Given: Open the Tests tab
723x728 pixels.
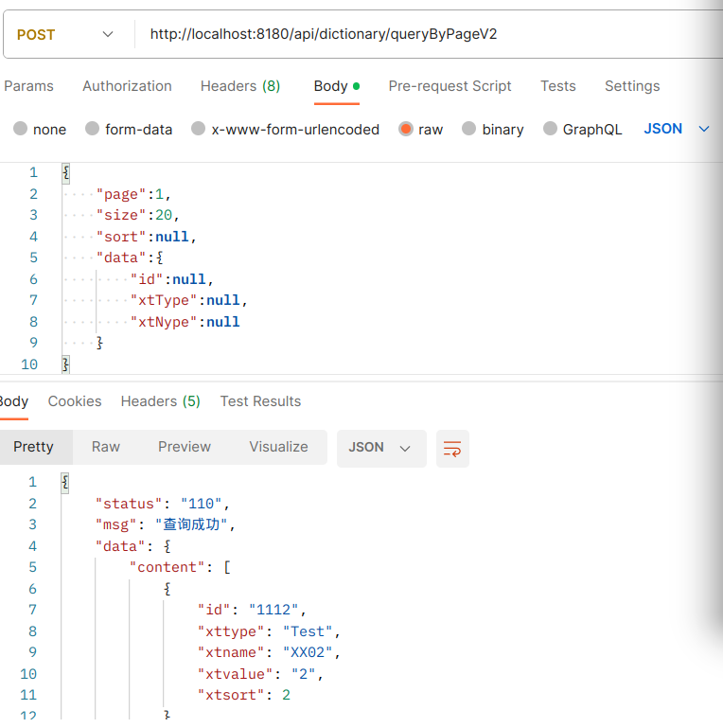Looking at the screenshot, I should tap(558, 86).
